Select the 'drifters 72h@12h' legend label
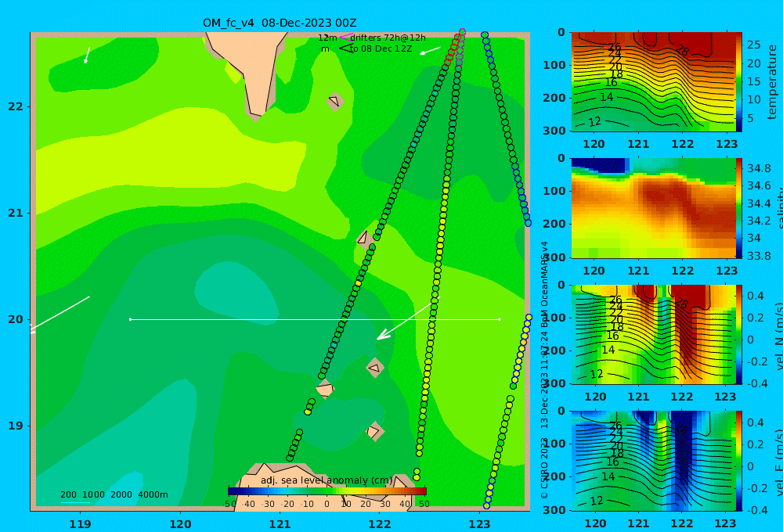The width and height of the screenshot is (783, 532). (388, 38)
